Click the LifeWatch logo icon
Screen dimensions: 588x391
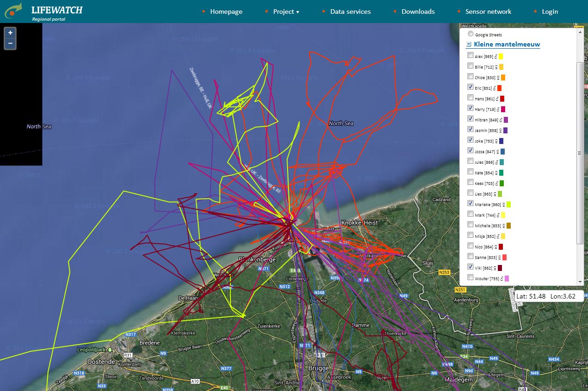(x=13, y=11)
